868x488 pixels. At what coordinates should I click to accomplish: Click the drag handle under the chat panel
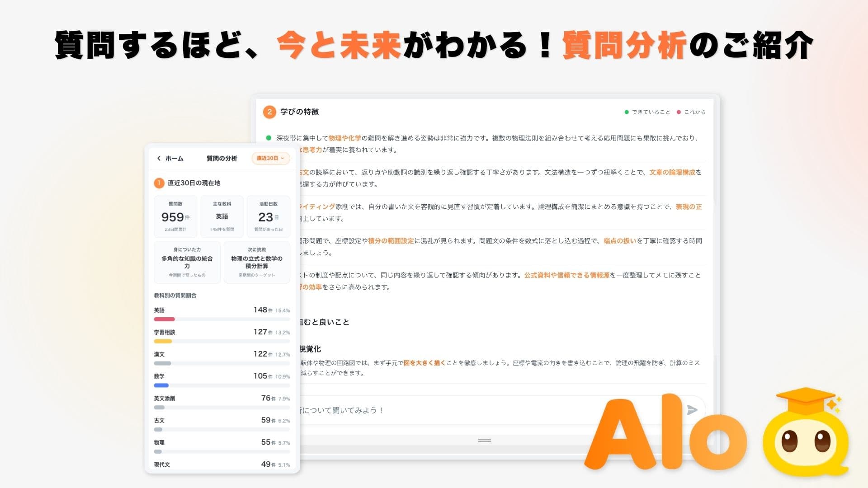point(484,440)
